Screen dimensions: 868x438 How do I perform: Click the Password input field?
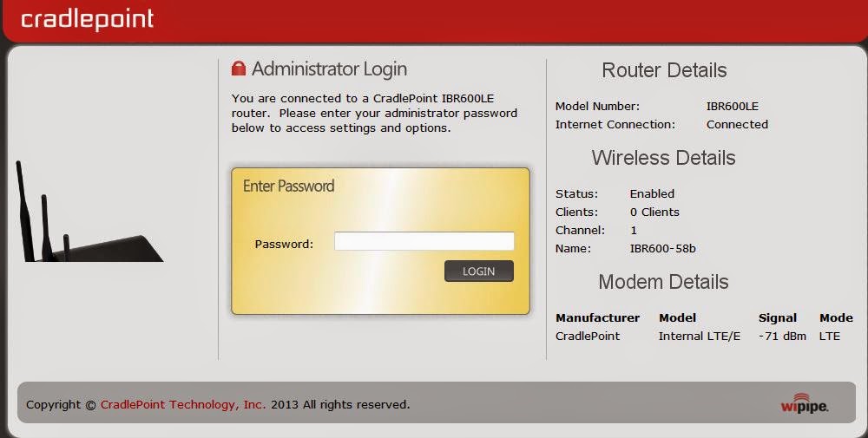click(x=424, y=241)
